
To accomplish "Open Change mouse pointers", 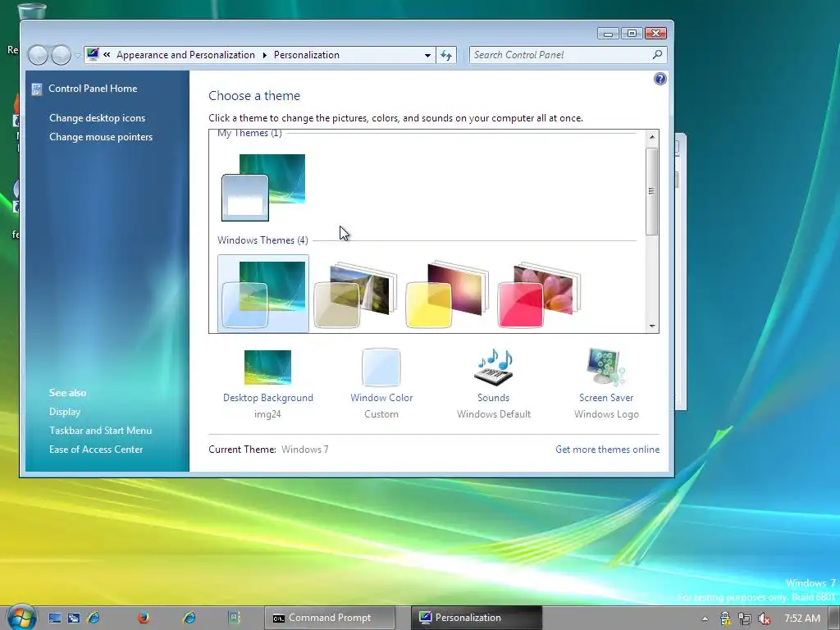I will pos(101,137).
